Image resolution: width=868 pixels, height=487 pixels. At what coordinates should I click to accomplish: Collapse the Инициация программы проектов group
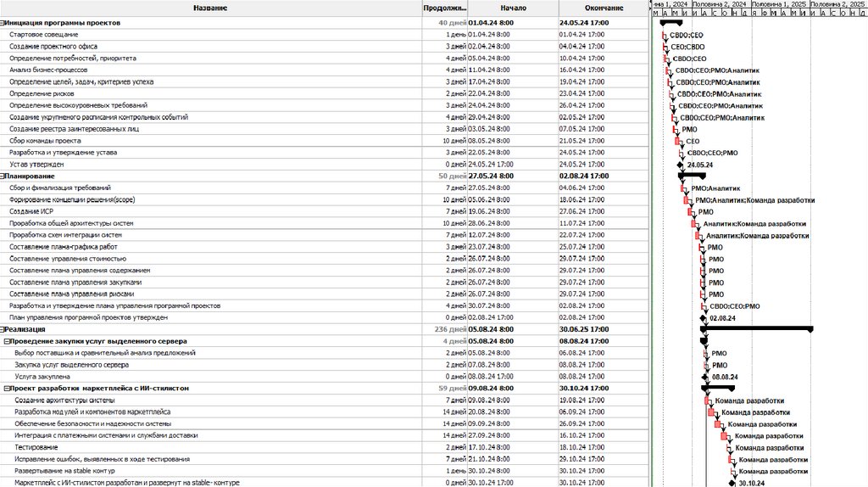3,23
